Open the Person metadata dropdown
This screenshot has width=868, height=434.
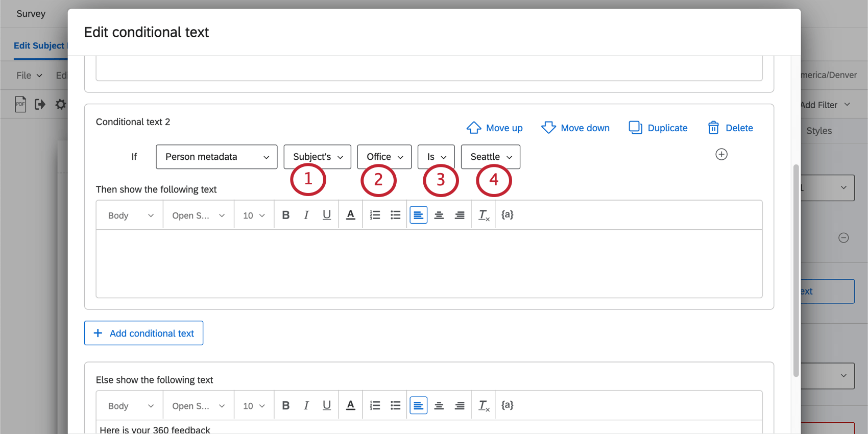point(216,157)
